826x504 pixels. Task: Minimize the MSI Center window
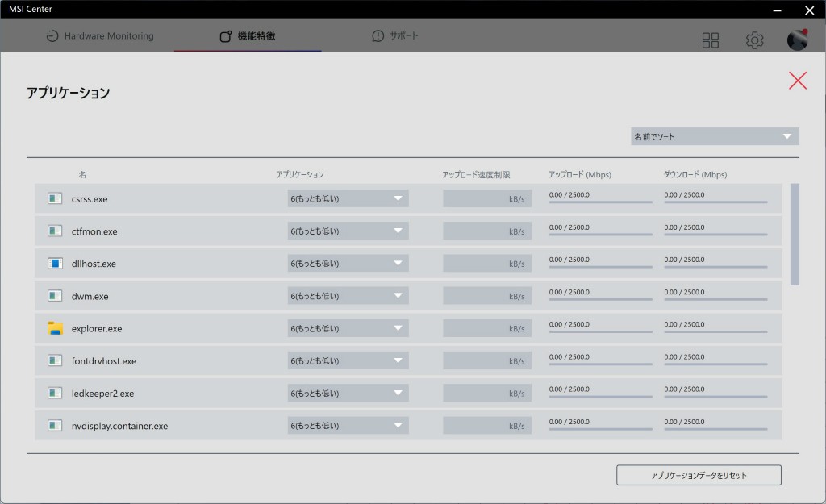[x=777, y=10]
